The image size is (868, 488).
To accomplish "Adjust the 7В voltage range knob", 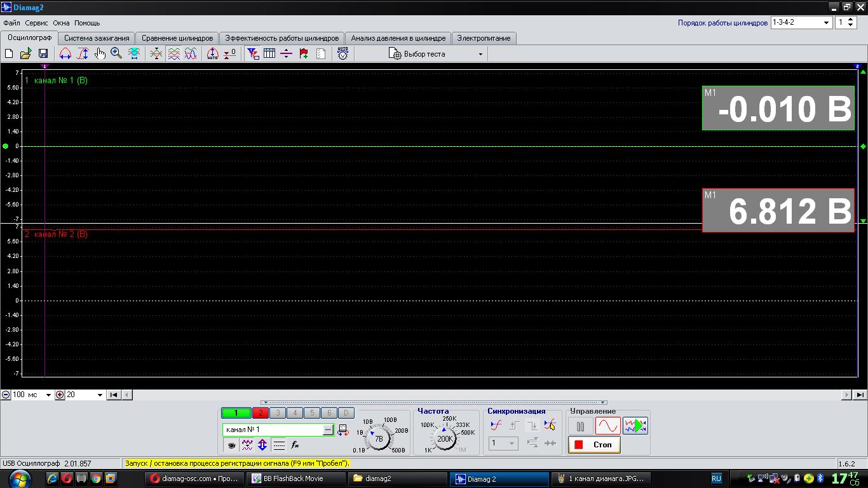I will [379, 438].
